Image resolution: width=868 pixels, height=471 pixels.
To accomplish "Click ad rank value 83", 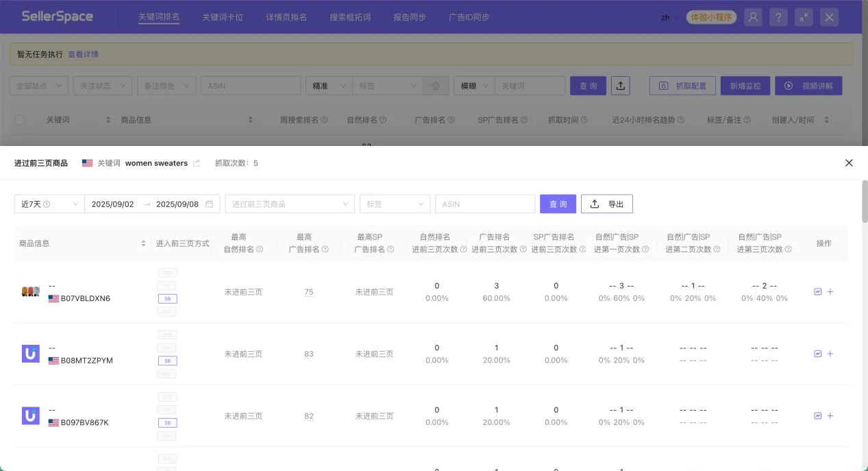I will [x=309, y=354].
